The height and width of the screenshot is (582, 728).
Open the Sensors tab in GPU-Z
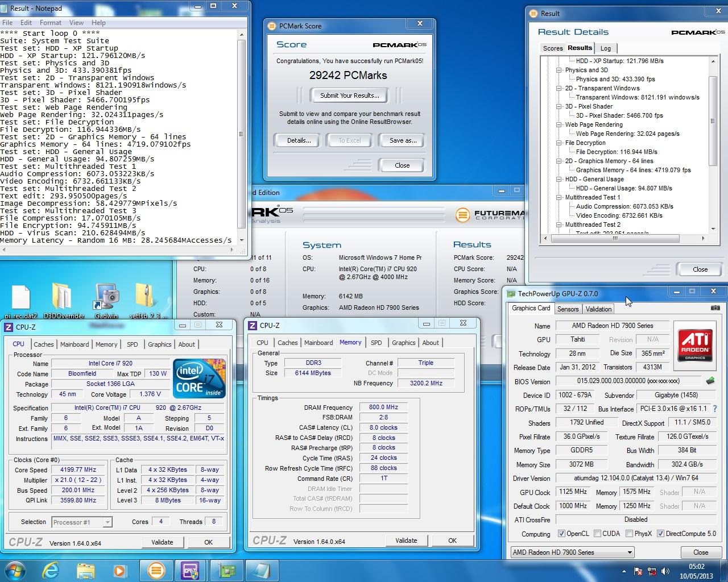(x=568, y=309)
